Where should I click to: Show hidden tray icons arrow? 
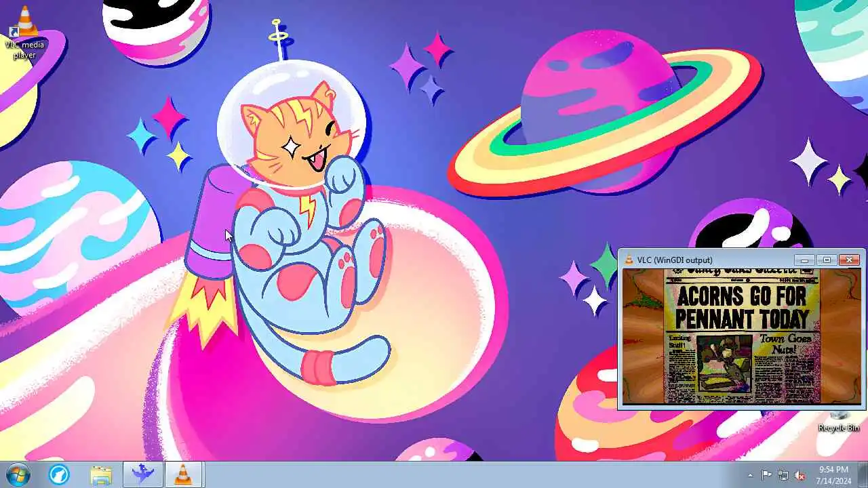click(750, 475)
